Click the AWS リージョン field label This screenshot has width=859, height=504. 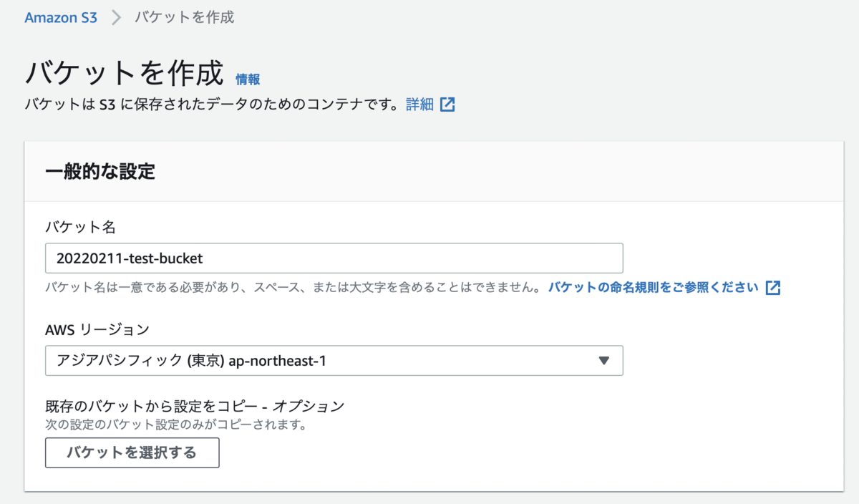(x=97, y=330)
